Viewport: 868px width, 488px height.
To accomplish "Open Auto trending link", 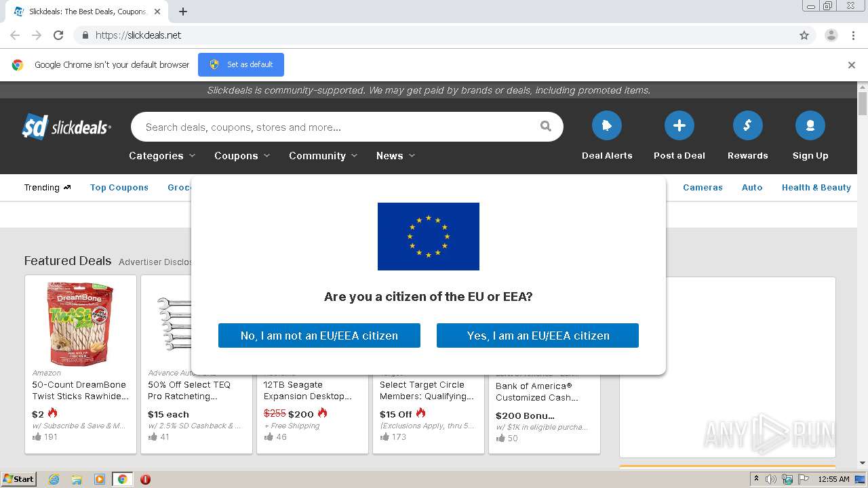I will click(752, 188).
